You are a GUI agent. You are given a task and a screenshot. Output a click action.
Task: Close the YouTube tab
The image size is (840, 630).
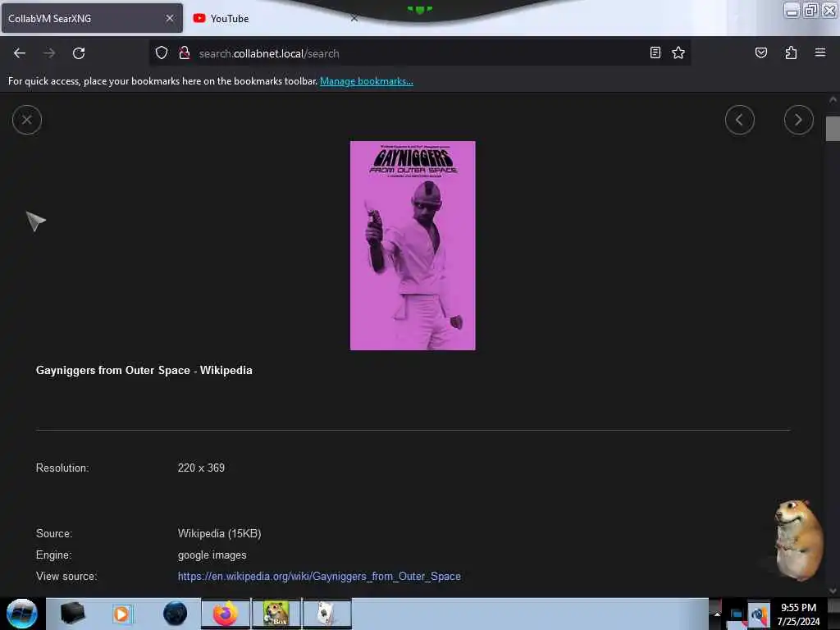coord(354,18)
